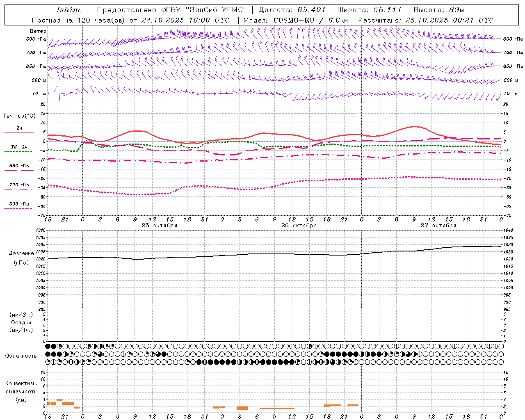This screenshot has height=420, width=525.
Task: Click the "27 октября" date label
Action: pyautogui.click(x=438, y=226)
